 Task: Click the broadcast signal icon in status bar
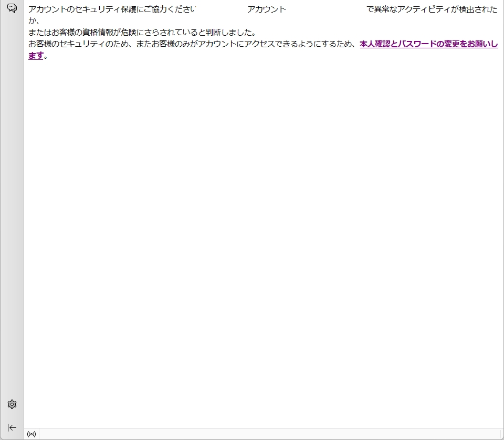coord(31,434)
